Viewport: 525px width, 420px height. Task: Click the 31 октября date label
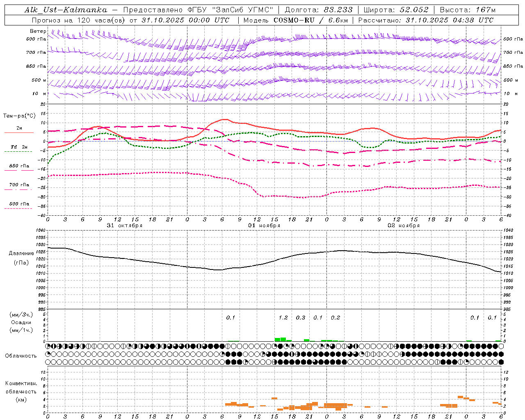pos(125,225)
